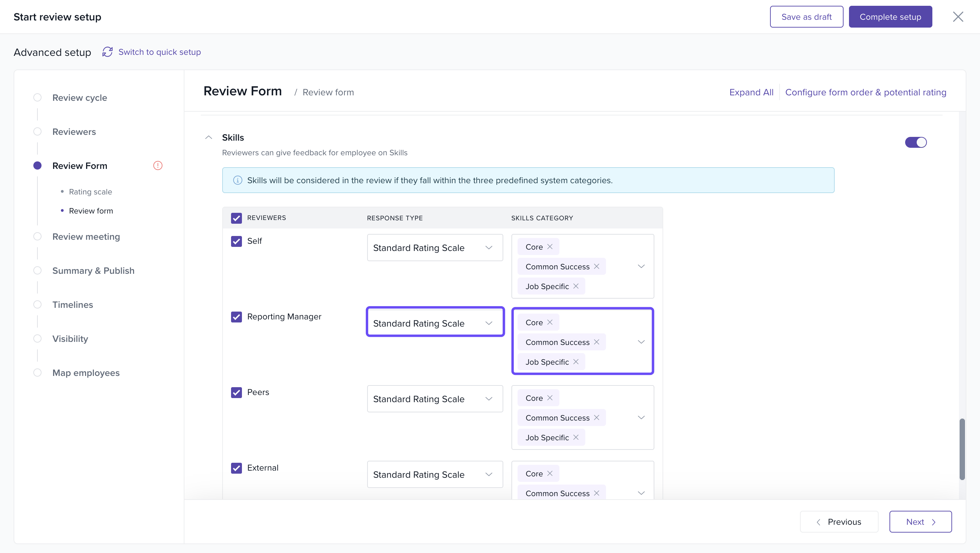Click the info icon in skills notice banner
The width and height of the screenshot is (980, 553).
point(238,180)
